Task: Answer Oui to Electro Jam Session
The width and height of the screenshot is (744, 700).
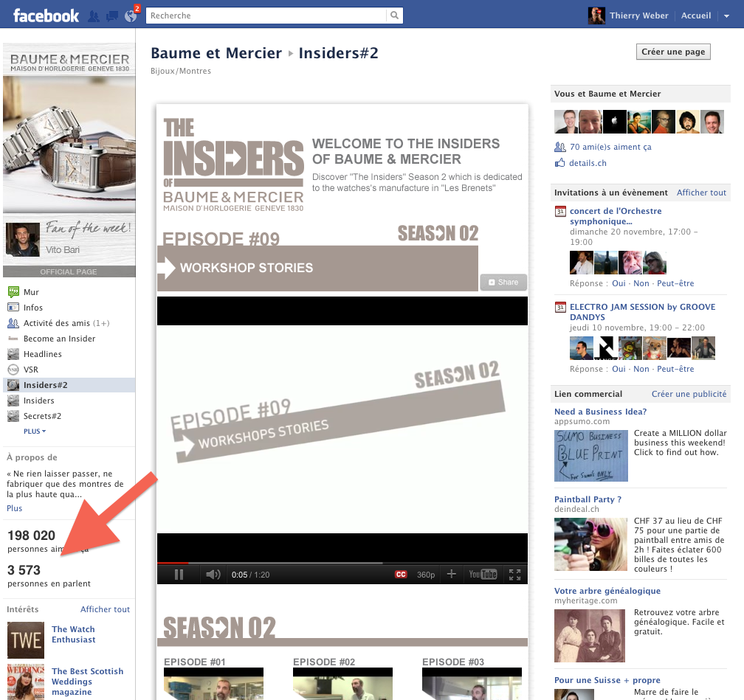Action: 619,369
